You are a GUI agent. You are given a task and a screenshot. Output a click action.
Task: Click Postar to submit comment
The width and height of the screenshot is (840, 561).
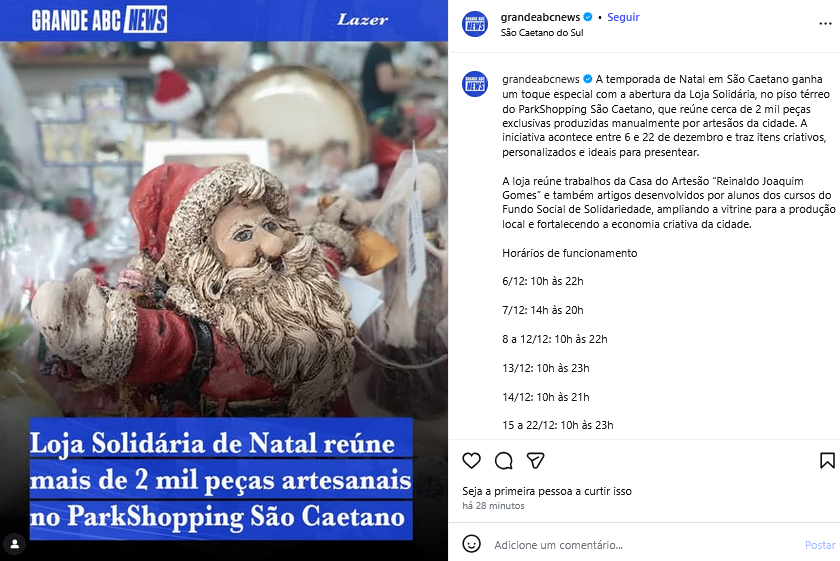coord(820,545)
